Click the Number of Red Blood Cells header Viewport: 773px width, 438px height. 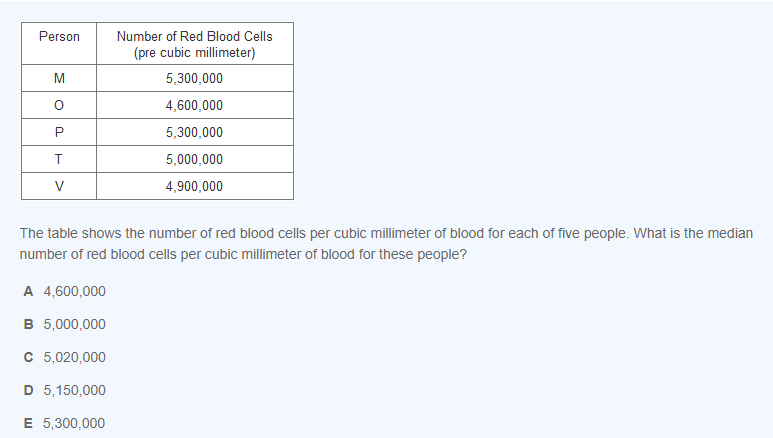point(194,36)
